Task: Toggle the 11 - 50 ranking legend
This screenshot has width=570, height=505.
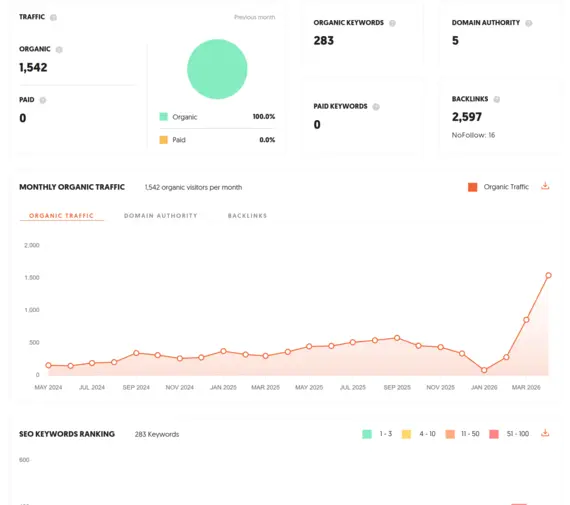Action: [450, 434]
